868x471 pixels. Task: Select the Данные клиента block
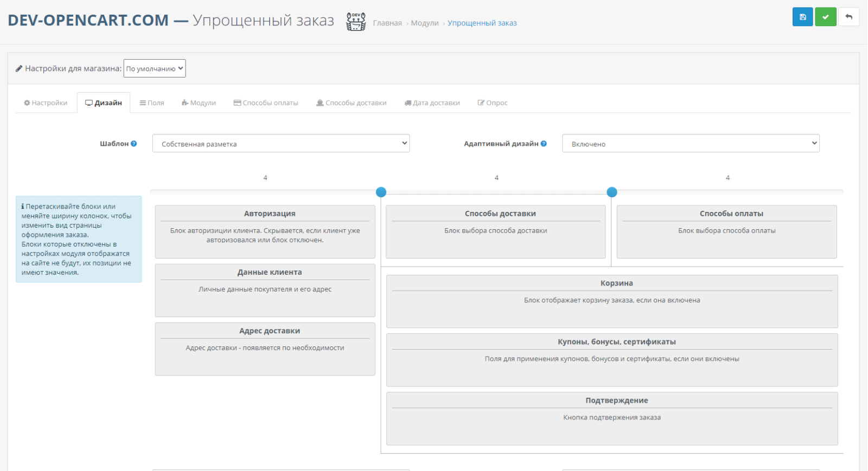(x=265, y=291)
